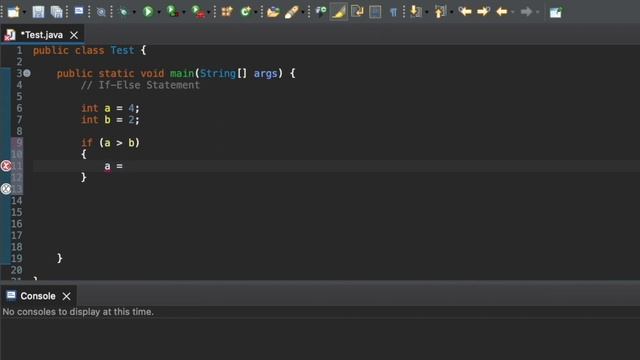Click the Previous Annotation up arrow icon
The width and height of the screenshot is (640, 360).
(440, 11)
